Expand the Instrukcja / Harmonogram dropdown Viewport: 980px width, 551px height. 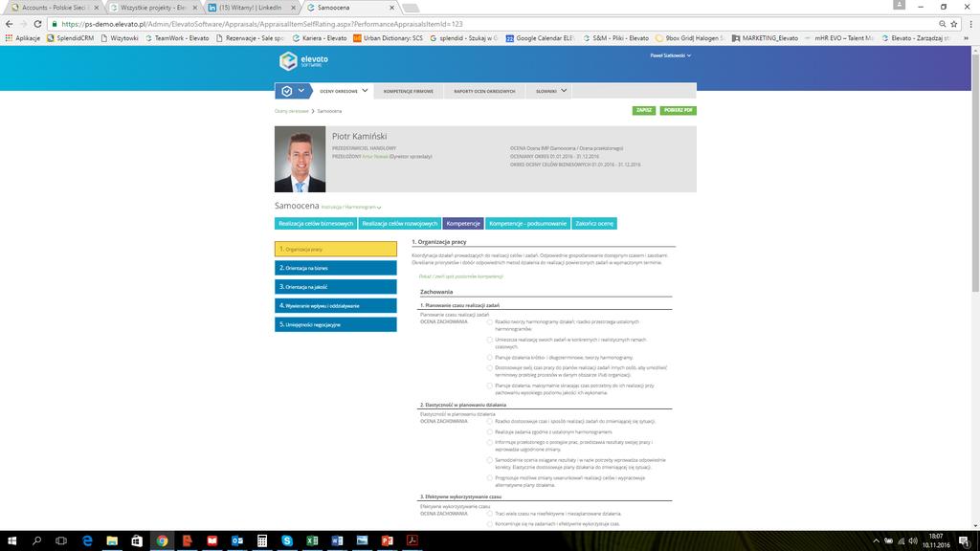click(351, 207)
